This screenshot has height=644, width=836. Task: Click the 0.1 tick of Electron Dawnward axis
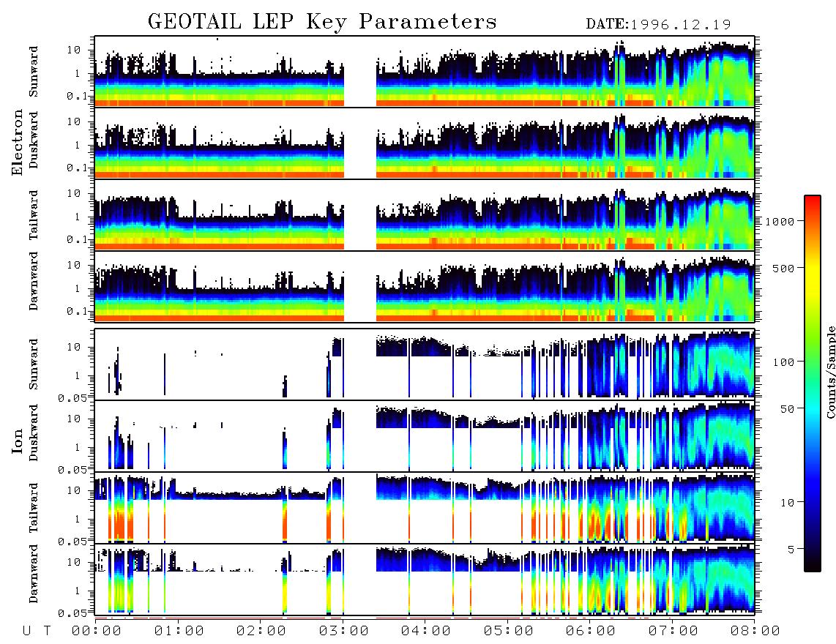coord(78,311)
